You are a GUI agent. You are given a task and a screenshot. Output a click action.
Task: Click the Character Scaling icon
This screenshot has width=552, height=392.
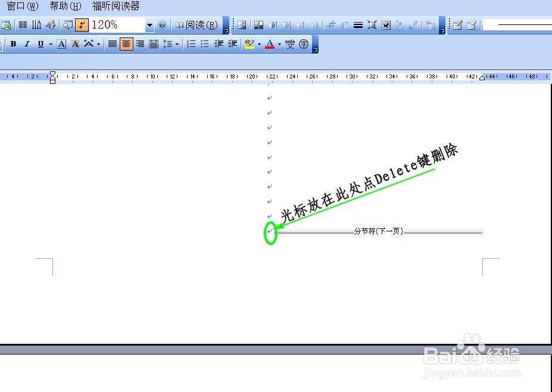point(89,44)
